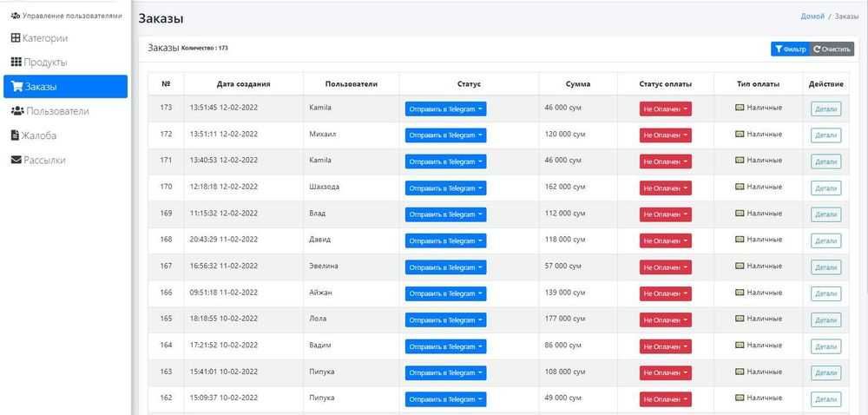
Task: Click user name Айжан in table
Action: coord(320,293)
